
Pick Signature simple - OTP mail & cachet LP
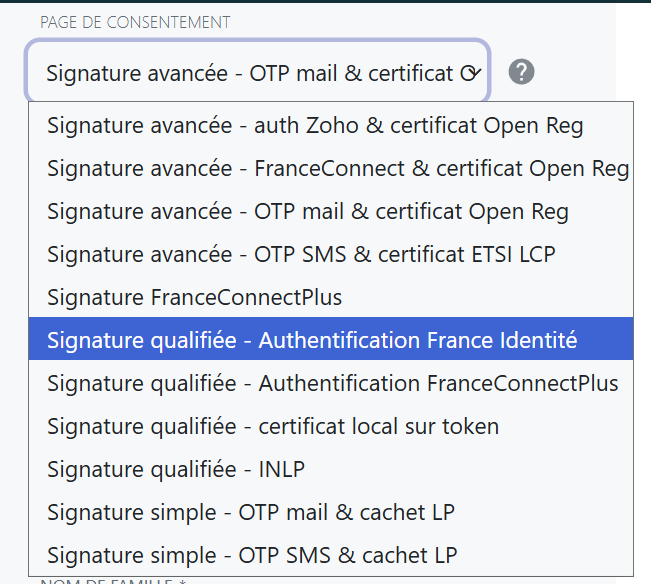click(331, 512)
